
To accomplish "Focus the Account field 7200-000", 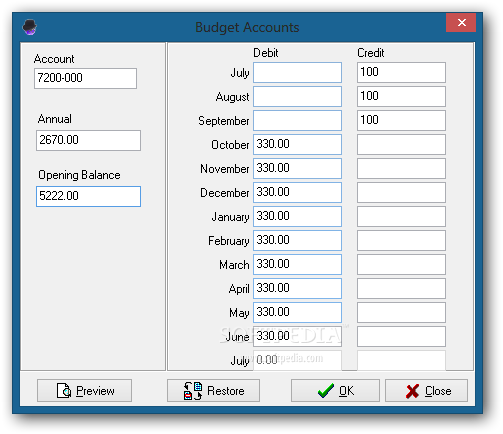I will (85, 78).
